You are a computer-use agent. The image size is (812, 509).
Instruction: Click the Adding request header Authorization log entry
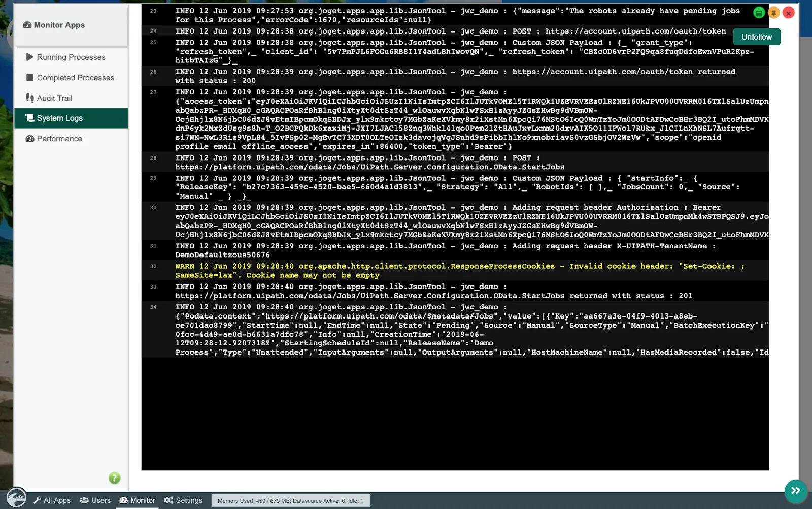click(456, 221)
